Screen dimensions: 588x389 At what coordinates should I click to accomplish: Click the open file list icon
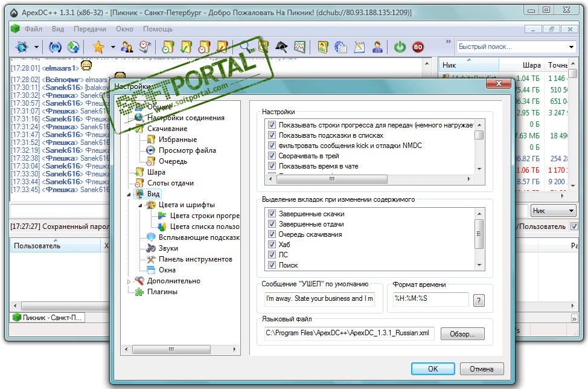[x=322, y=47]
